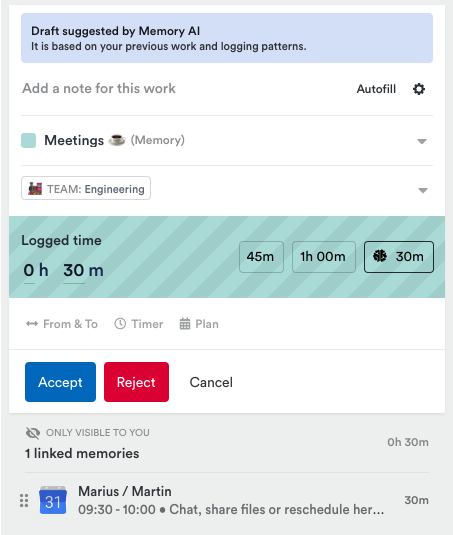This screenshot has height=535, width=453.
Task: Click the crossed-out eye visibility icon
Action: pyautogui.click(x=33, y=433)
